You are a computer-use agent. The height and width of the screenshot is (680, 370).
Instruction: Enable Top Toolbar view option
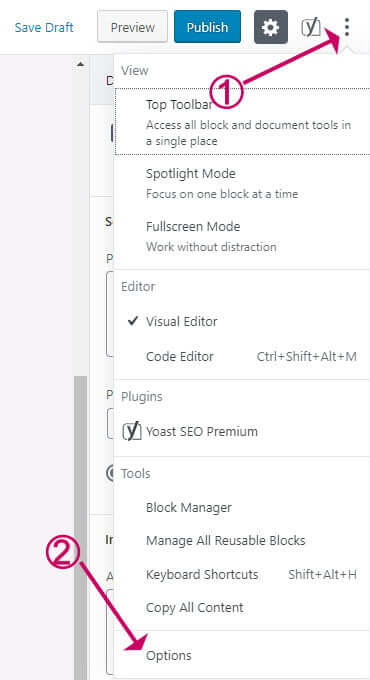point(242,122)
